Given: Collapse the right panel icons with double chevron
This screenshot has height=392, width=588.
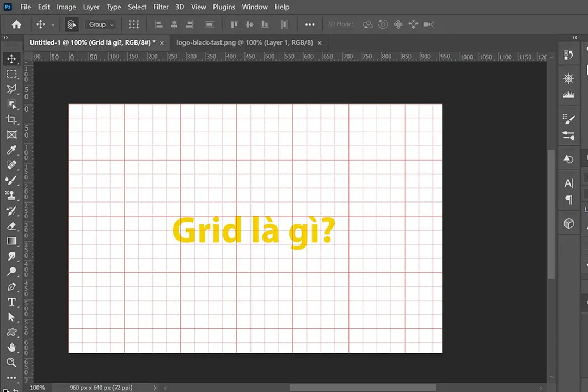Looking at the screenshot, I should coord(574,38).
